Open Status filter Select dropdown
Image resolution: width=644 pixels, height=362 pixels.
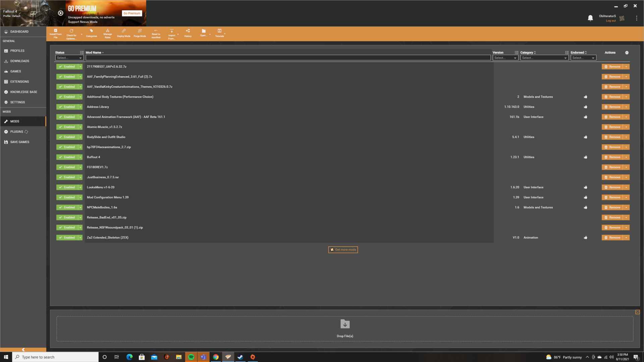69,58
